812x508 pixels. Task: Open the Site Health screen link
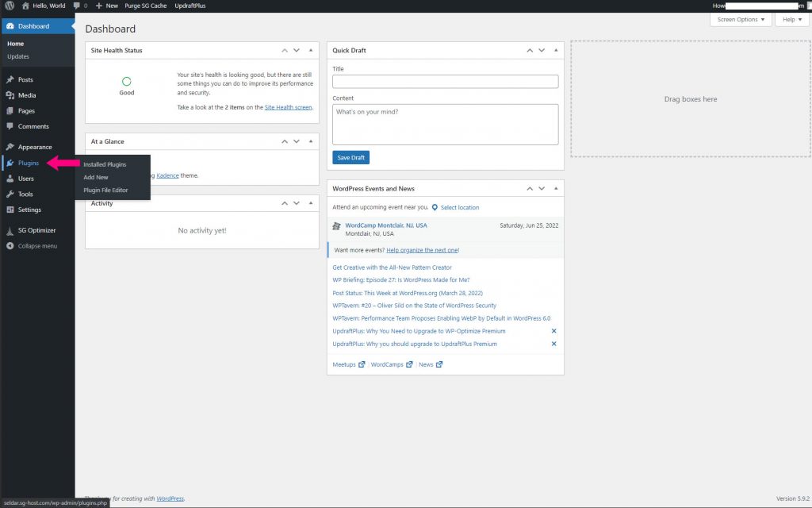pyautogui.click(x=288, y=107)
